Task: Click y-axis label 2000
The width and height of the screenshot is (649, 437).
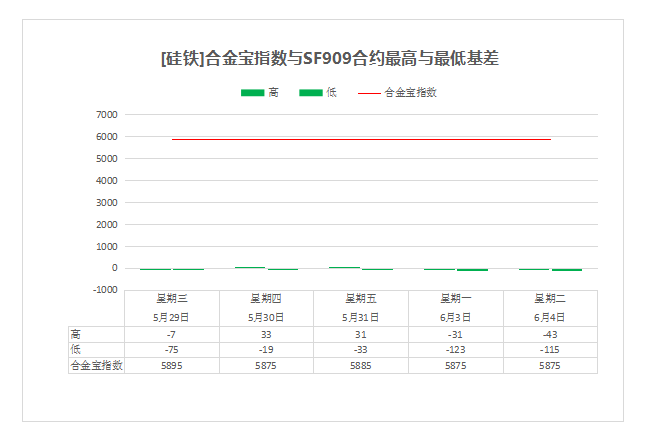Action: click(107, 224)
